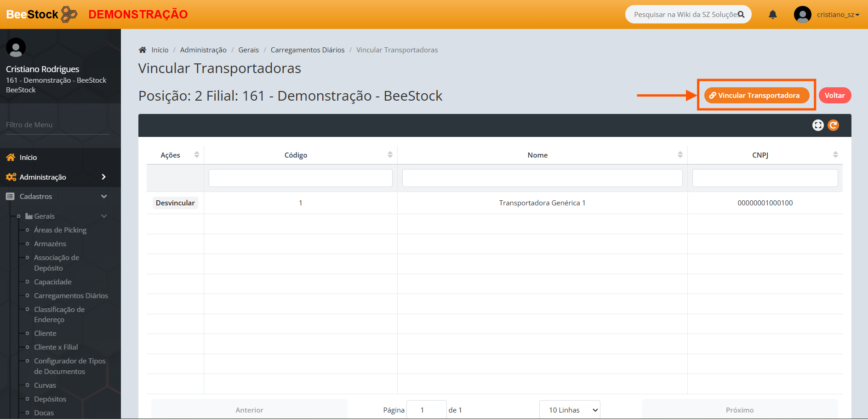
Task: Open the Carregamentos Diários breadcrumb link
Action: 307,50
